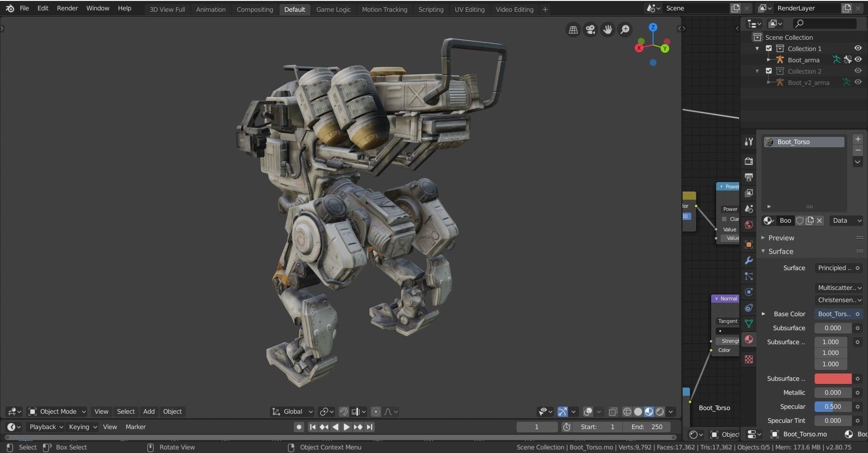The image size is (868, 453).
Task: Open the Global transform orientation dropdown
Action: click(292, 411)
